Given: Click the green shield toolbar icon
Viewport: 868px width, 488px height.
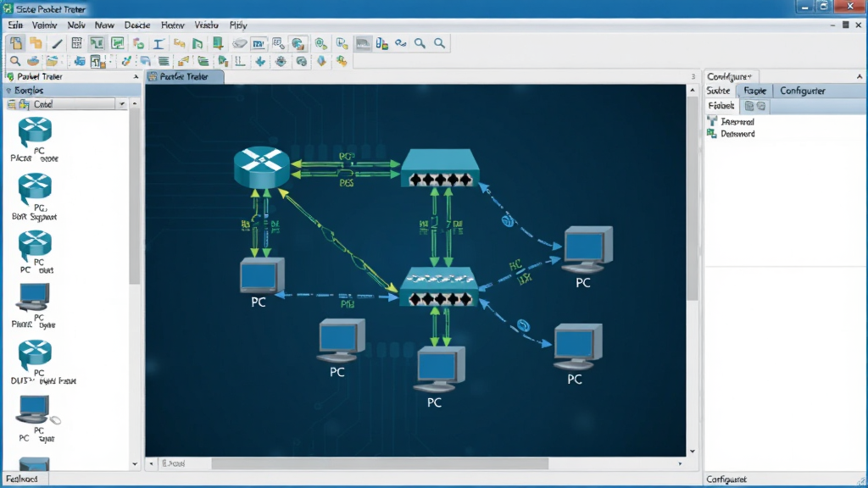Looking at the screenshot, I should pos(320,43).
